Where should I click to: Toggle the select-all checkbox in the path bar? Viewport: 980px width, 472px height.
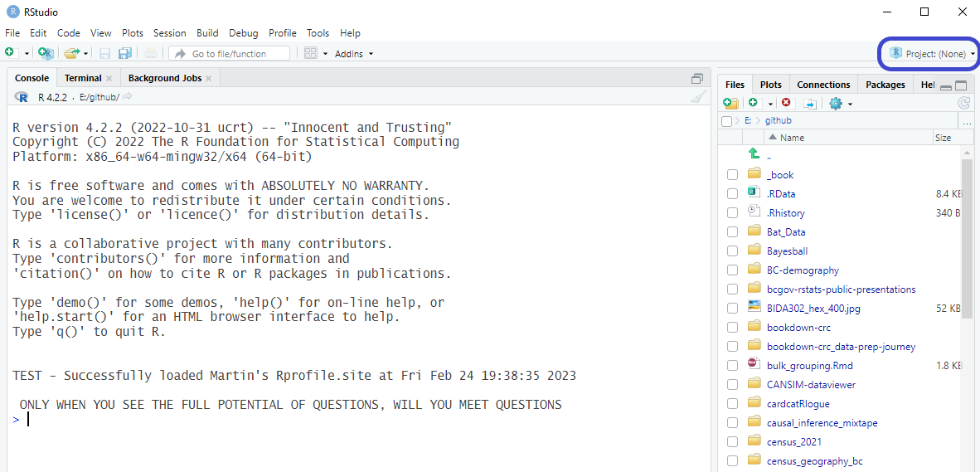point(727,121)
